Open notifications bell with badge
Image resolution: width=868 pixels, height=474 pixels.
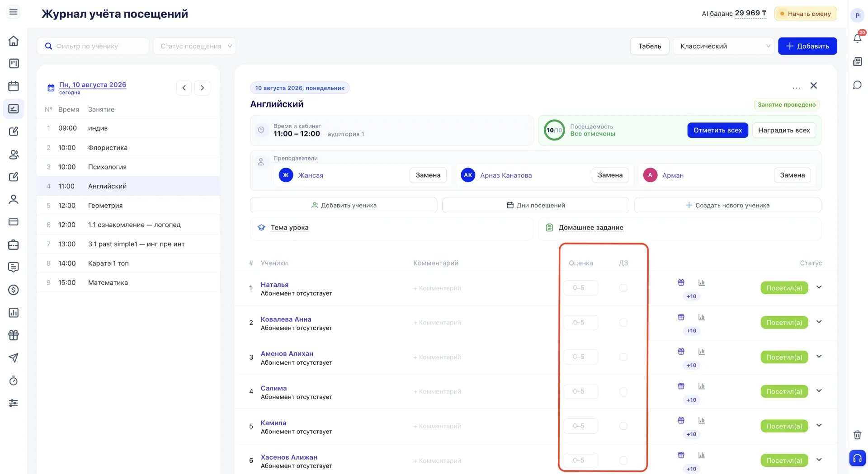point(858,38)
